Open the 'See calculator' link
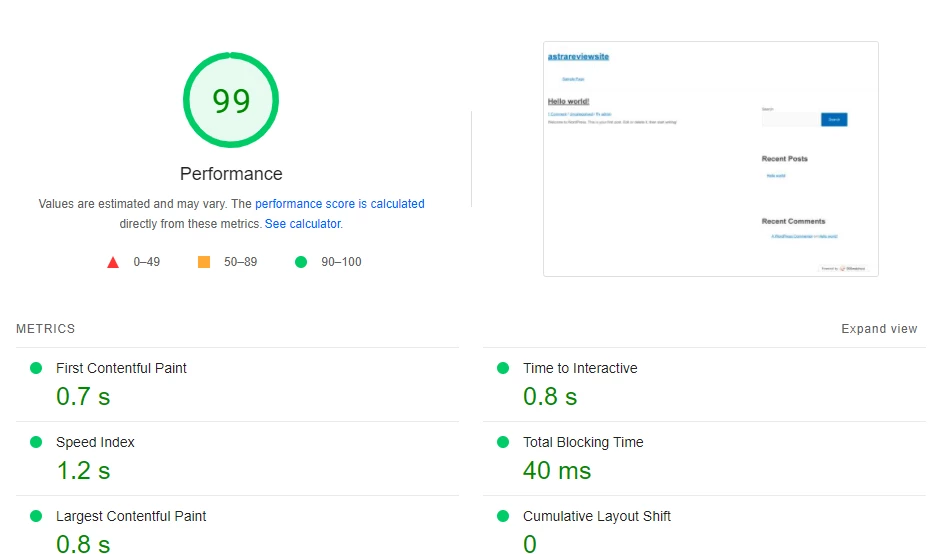946x554 pixels. click(302, 224)
